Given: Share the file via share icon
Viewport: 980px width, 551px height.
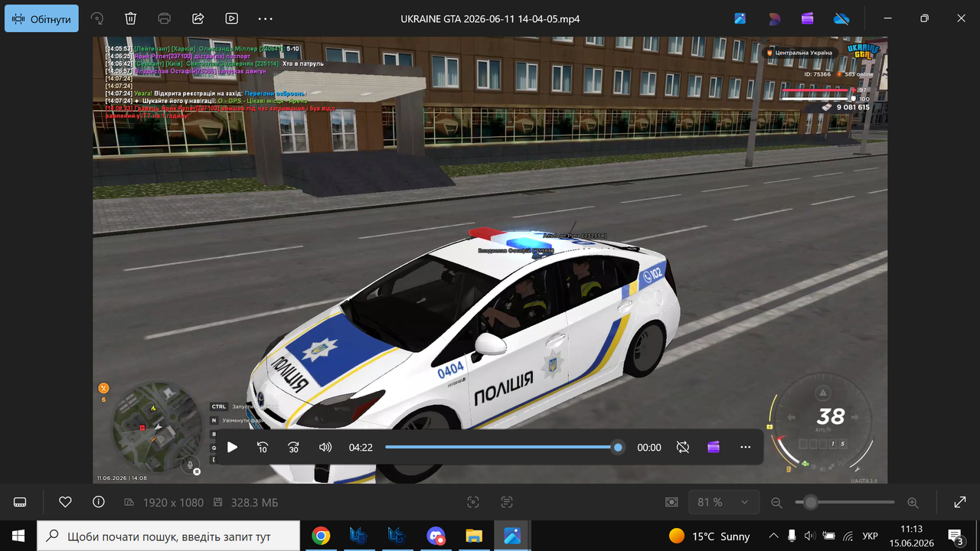Looking at the screenshot, I should coord(198,18).
